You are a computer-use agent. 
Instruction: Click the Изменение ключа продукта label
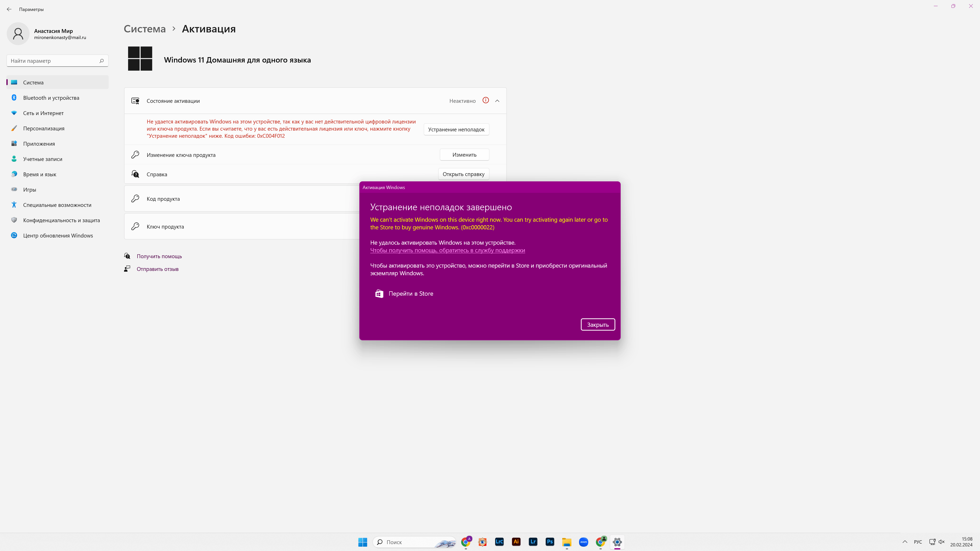[181, 155]
